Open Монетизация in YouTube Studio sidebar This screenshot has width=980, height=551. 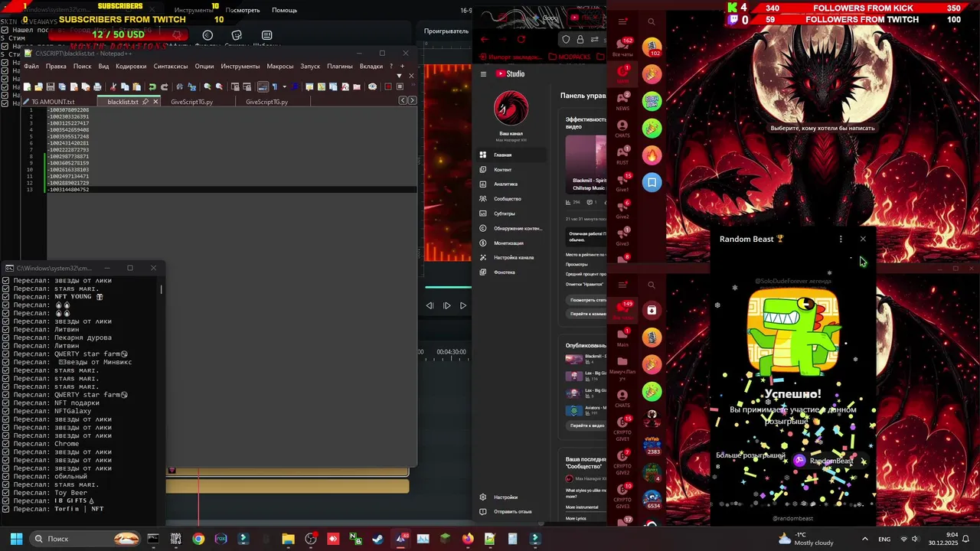tap(511, 243)
